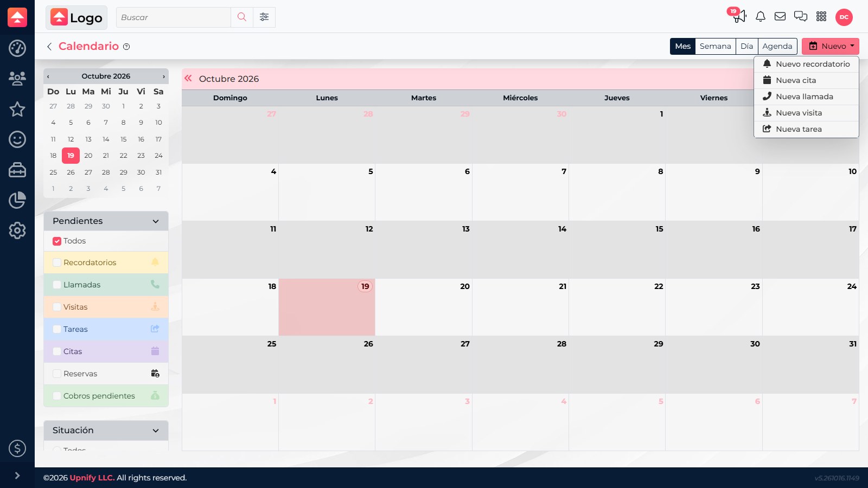Expand the sidebar with bottom arrow
The width and height of the screenshot is (868, 488).
pyautogui.click(x=17, y=476)
